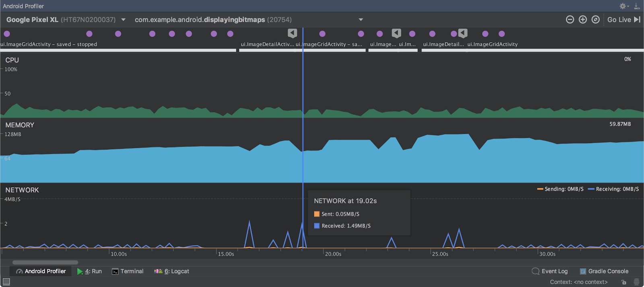Click the horizontal timeline scrollbar thumb
Screen dimensions: 644x287
coord(45,262)
